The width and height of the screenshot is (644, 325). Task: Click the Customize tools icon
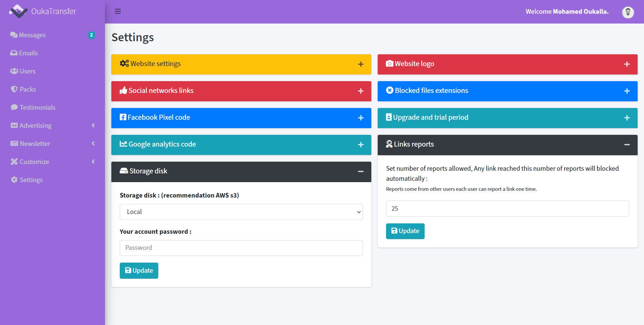tap(14, 162)
